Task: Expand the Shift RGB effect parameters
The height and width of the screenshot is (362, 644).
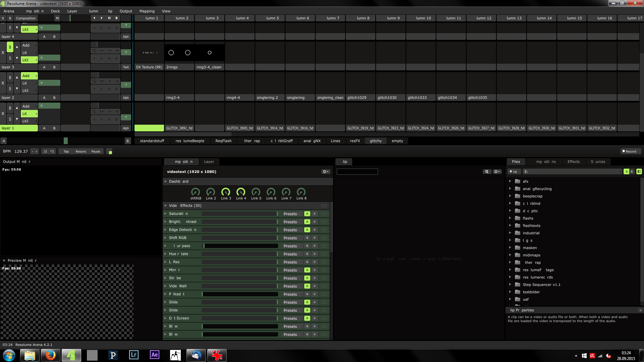Action: tap(165, 238)
